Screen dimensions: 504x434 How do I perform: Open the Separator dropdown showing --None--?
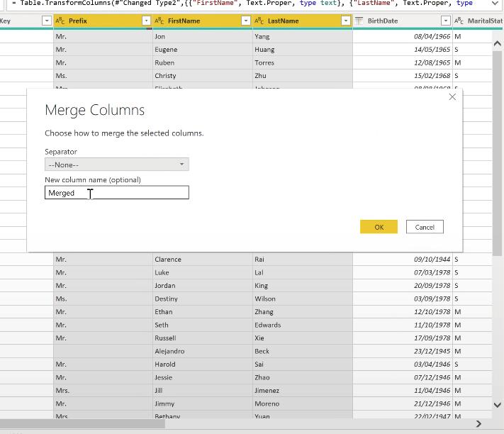pos(117,165)
